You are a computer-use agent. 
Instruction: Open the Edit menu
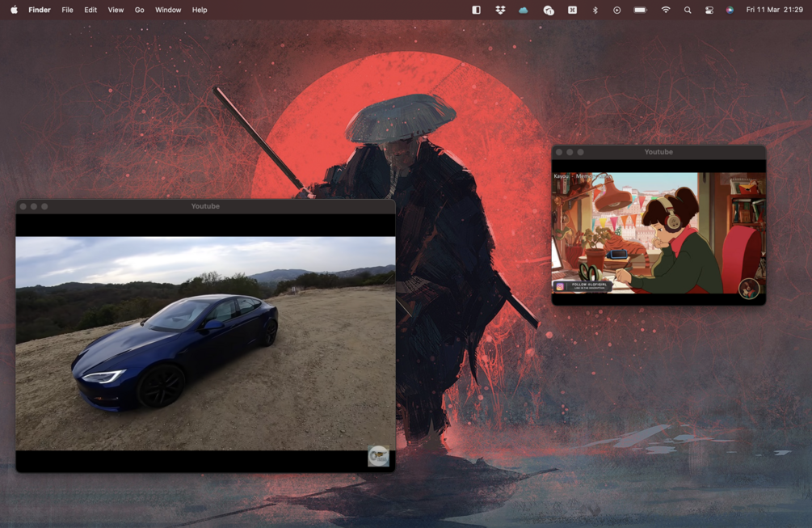90,10
